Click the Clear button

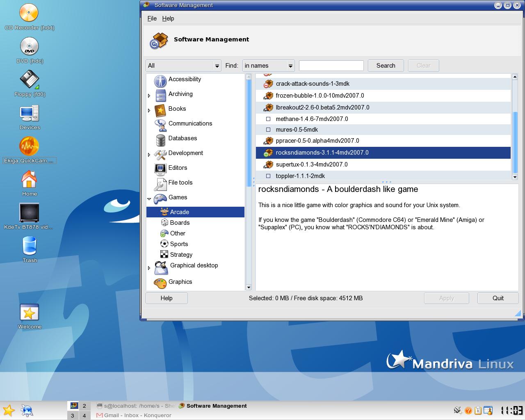(423, 66)
